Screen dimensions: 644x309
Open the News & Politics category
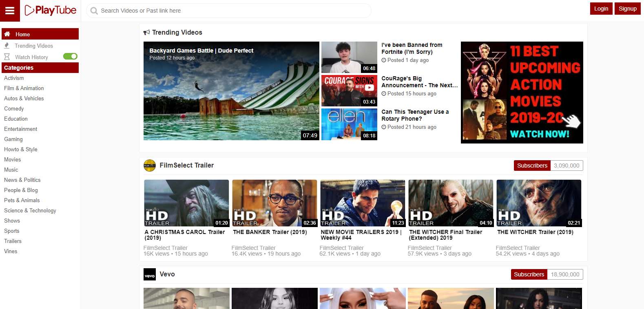tap(22, 180)
